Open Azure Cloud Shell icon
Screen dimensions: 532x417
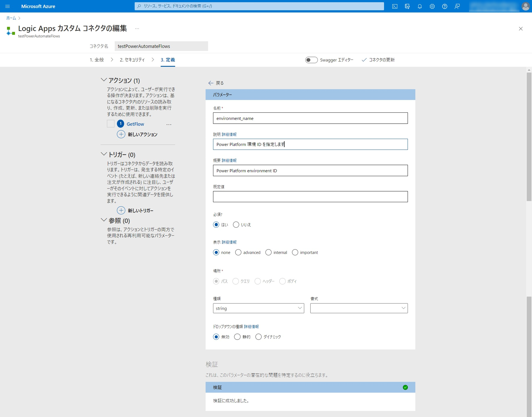[395, 6]
